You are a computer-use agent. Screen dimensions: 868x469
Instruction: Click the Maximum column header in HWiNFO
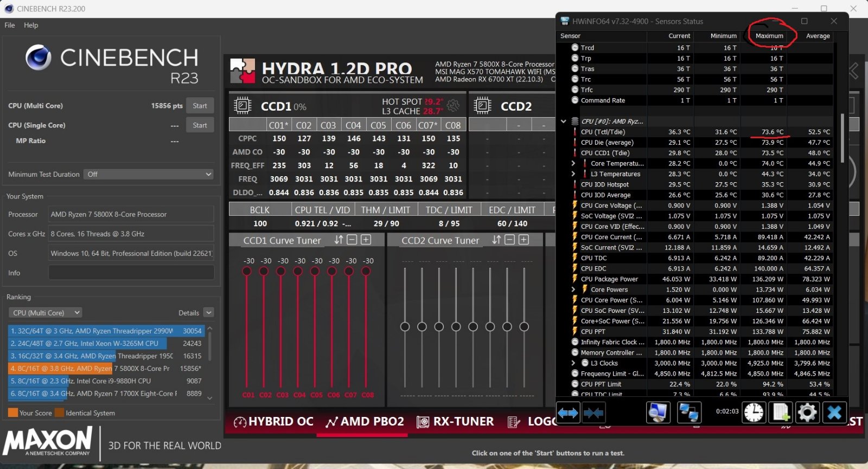pyautogui.click(x=769, y=36)
